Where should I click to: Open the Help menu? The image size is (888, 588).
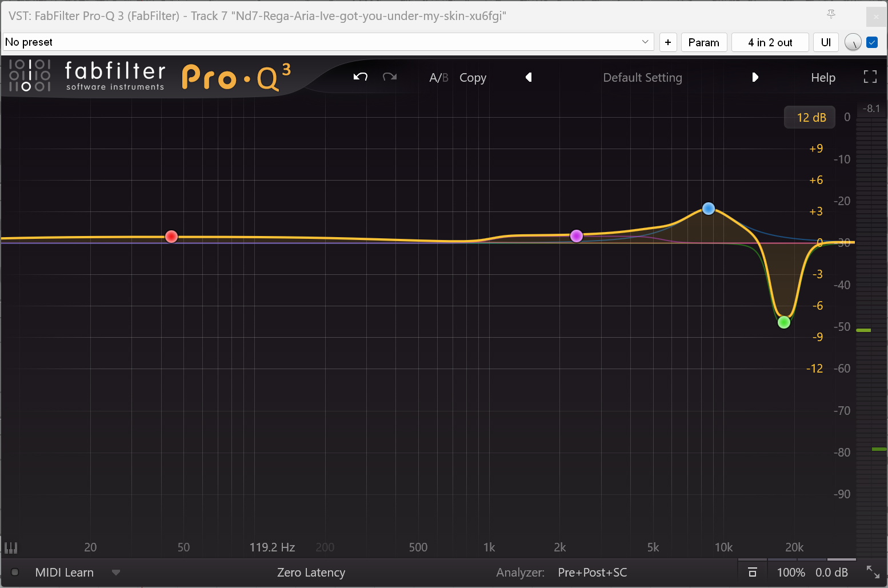pos(823,78)
